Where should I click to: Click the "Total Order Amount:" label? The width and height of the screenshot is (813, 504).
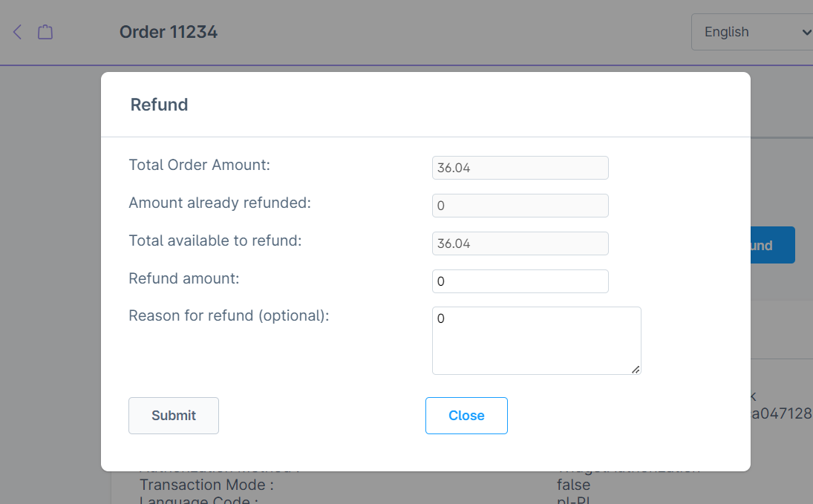point(199,165)
